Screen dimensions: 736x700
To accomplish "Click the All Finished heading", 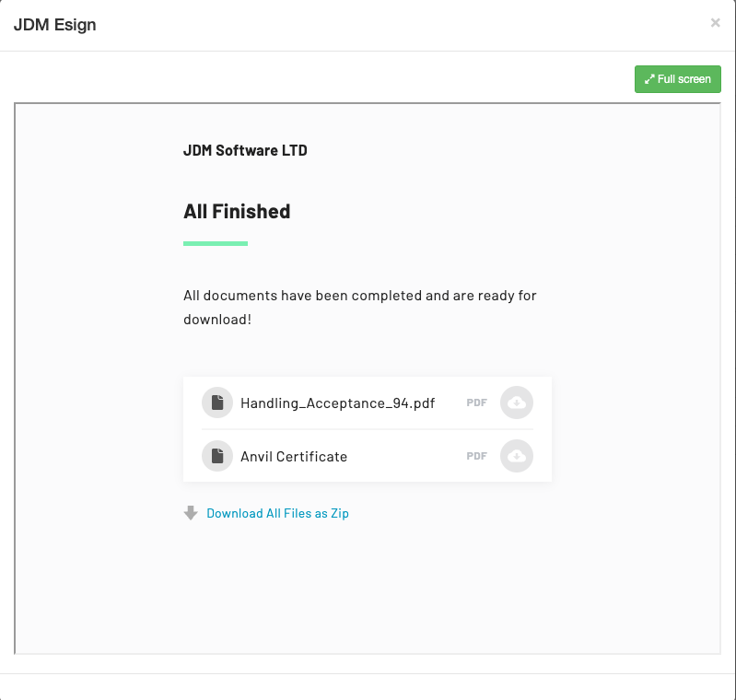I will point(237,211).
